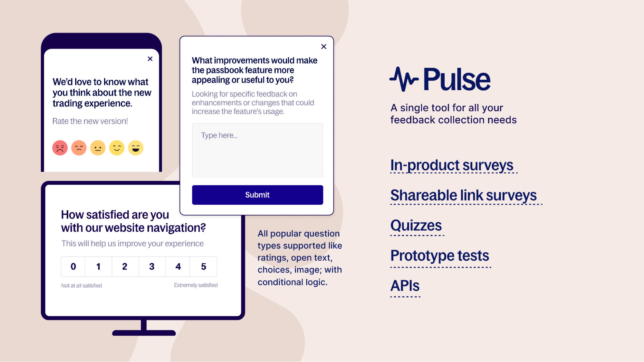Screen dimensions: 644x362
Task: Close the passbook feedback popup
Action: click(x=323, y=46)
